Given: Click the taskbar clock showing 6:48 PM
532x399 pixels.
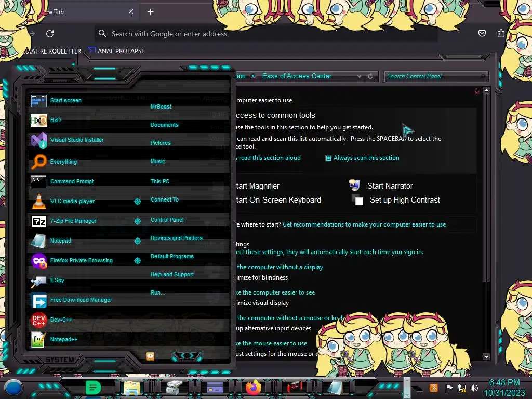Looking at the screenshot, I should pos(504,388).
